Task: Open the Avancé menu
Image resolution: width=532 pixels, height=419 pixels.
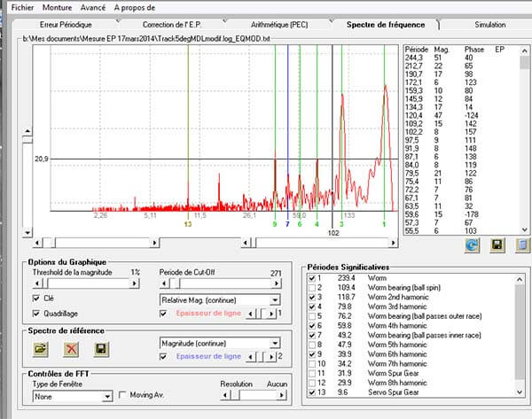Action: click(92, 7)
